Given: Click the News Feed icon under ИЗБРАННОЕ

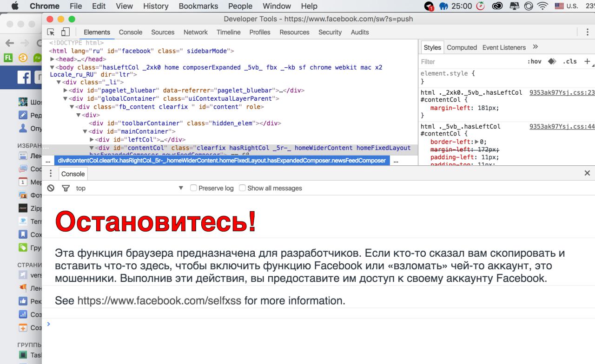Looking at the screenshot, I should coord(22,156).
